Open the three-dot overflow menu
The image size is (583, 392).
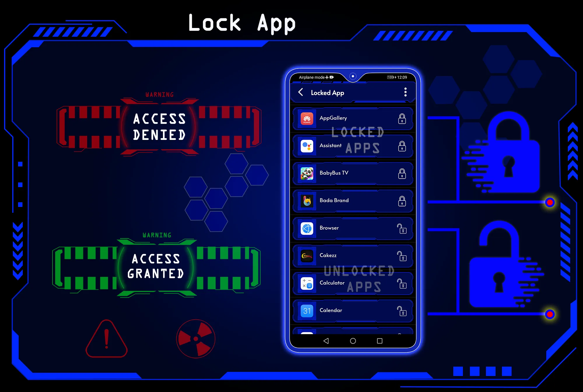pos(405,92)
